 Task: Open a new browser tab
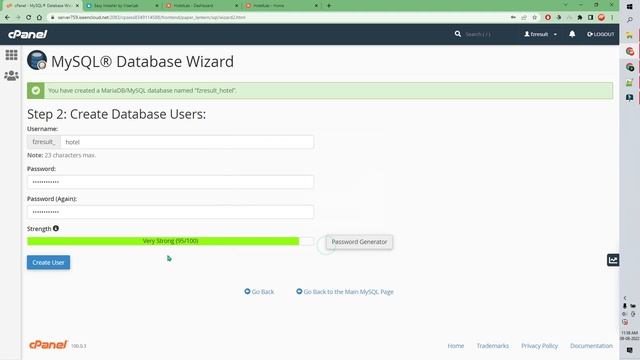click(x=329, y=6)
